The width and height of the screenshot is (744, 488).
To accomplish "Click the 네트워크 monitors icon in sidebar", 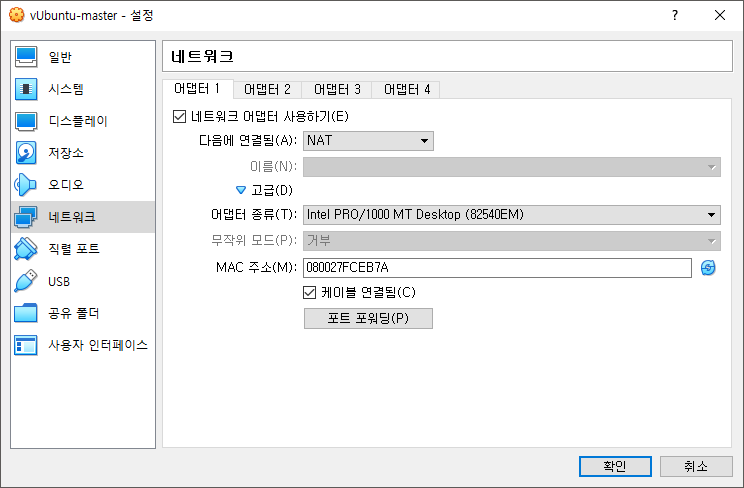I will click(x=26, y=217).
